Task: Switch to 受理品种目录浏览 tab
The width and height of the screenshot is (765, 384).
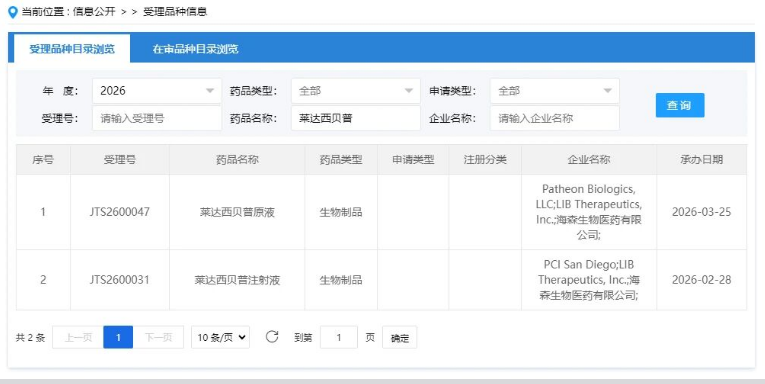Action: click(72, 49)
